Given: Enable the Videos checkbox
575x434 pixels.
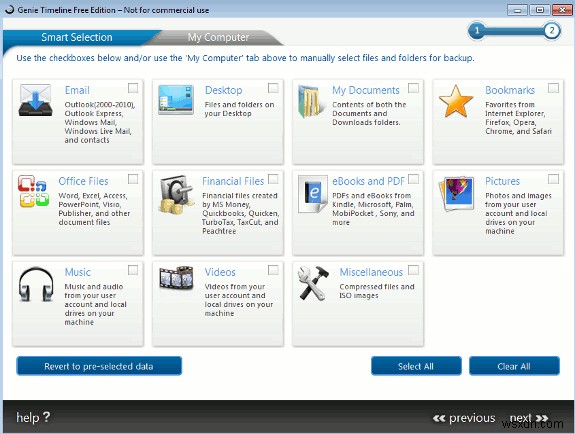Looking at the screenshot, I should pyautogui.click(x=273, y=270).
